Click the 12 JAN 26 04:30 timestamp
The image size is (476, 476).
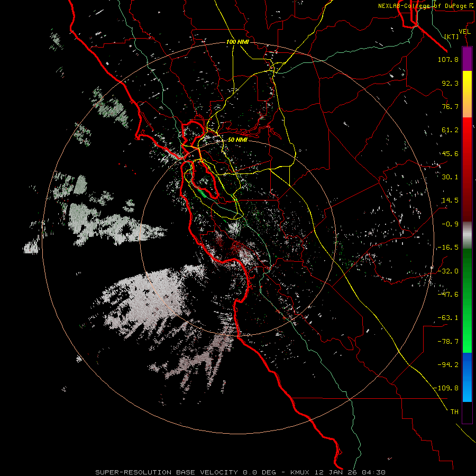point(350,472)
